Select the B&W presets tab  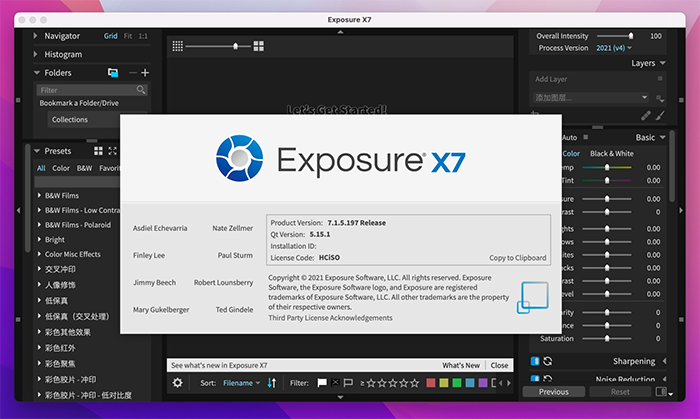click(84, 168)
